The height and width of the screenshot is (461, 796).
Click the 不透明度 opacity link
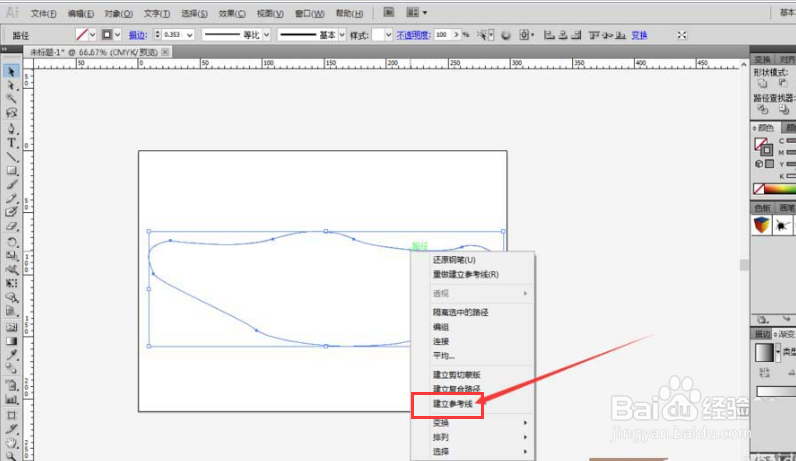pyautogui.click(x=414, y=35)
